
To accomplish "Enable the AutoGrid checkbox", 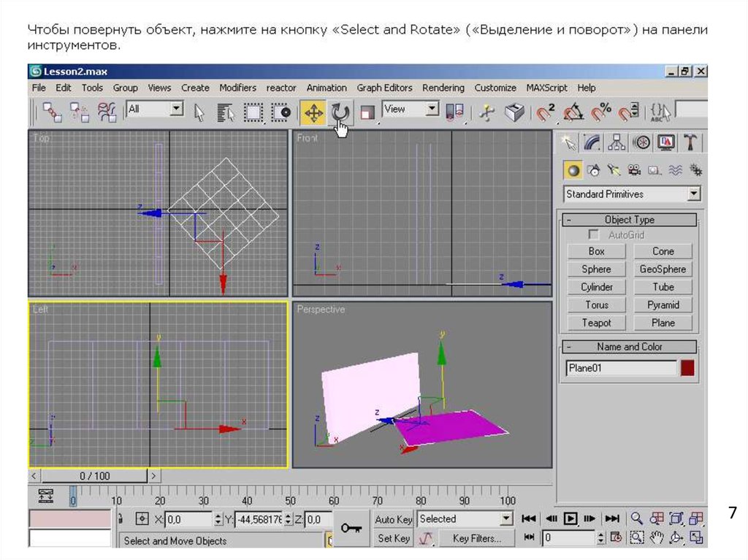I will click(594, 235).
